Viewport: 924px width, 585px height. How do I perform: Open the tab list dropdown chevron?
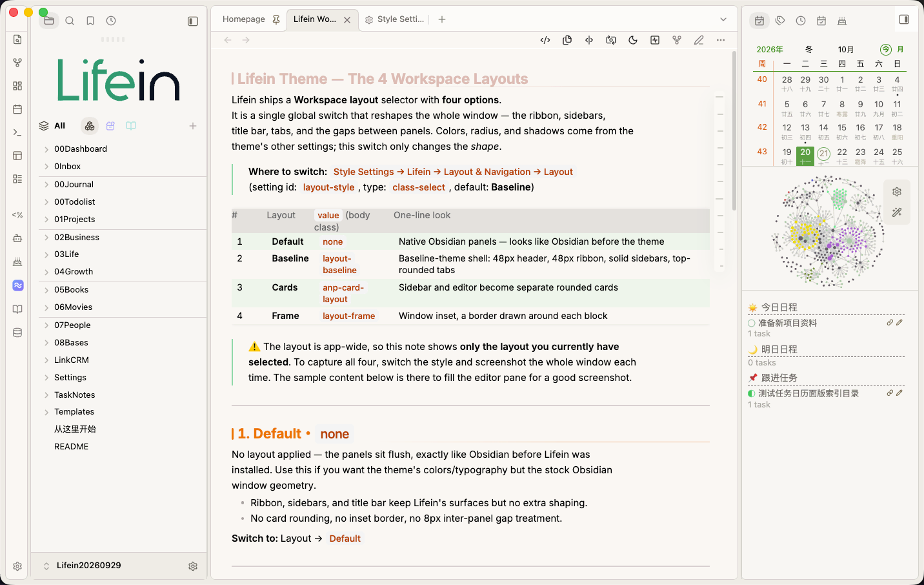click(723, 19)
